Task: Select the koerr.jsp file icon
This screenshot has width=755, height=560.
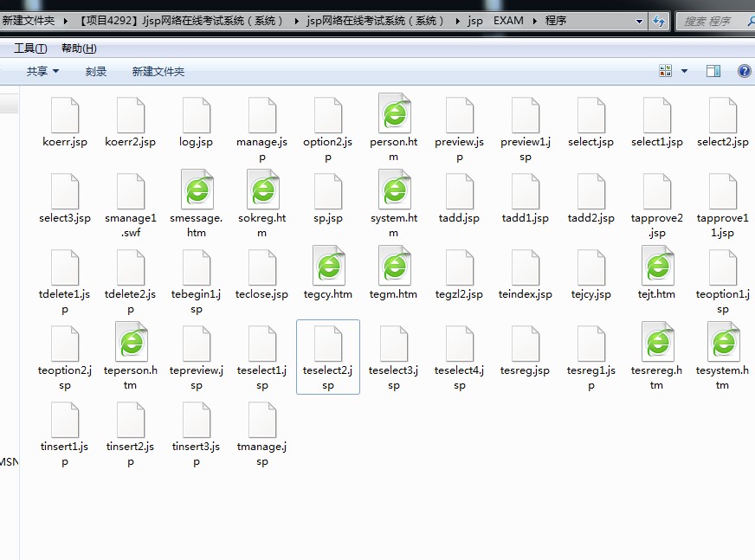Action: tap(65, 115)
